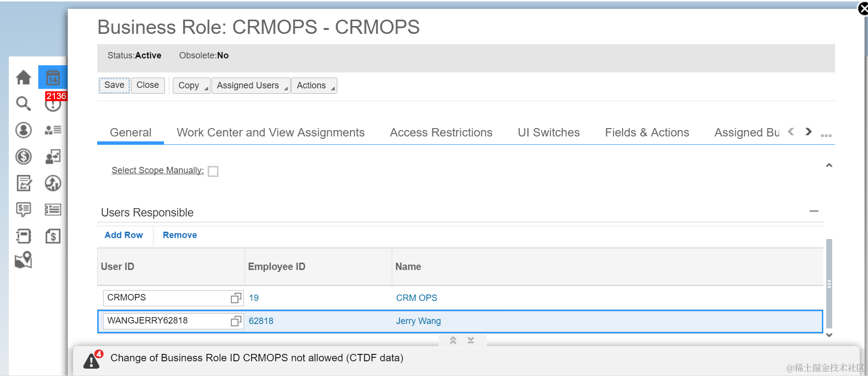868x376 pixels.
Task: Click the Close button
Action: [x=148, y=85]
